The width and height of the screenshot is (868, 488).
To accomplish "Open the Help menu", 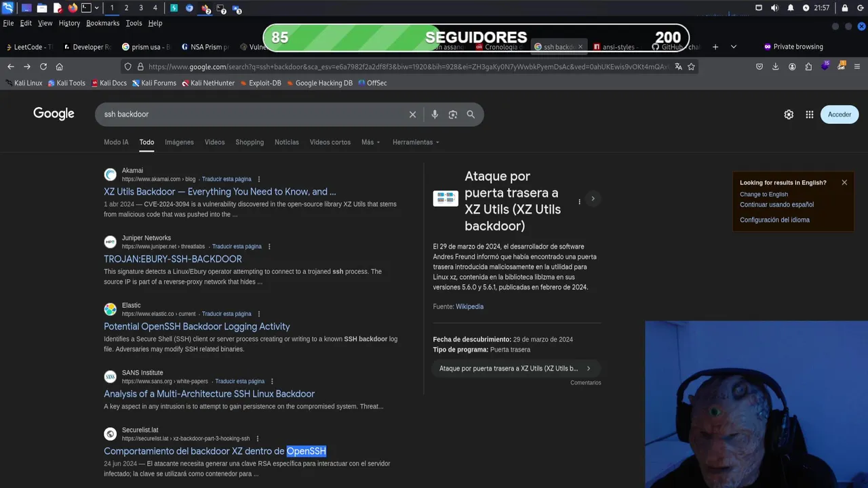I will point(155,23).
